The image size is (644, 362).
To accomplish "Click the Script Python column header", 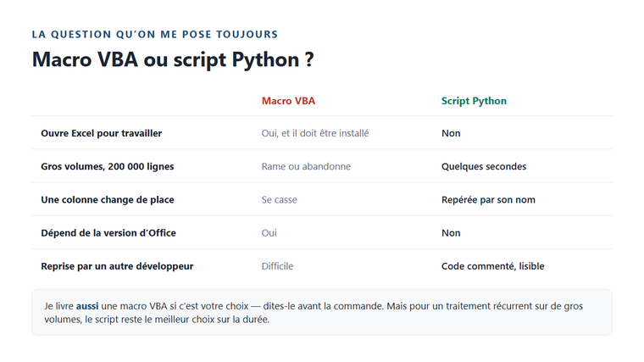I will (x=474, y=101).
